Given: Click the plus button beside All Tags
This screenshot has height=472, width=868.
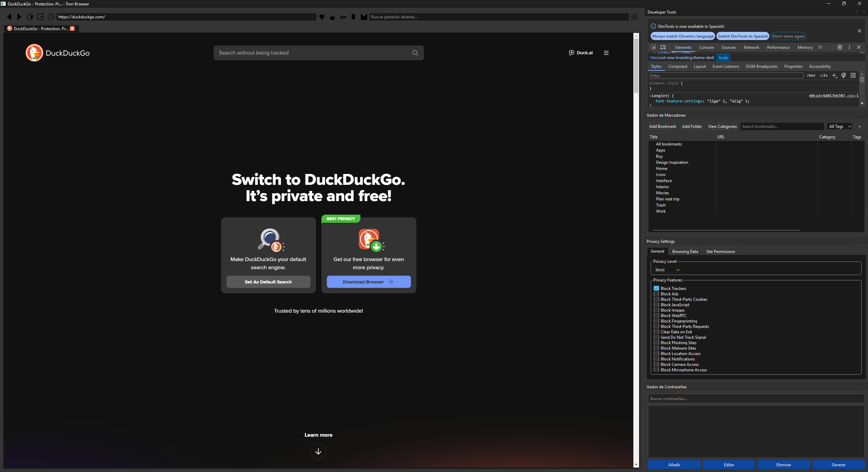Looking at the screenshot, I should [x=860, y=126].
